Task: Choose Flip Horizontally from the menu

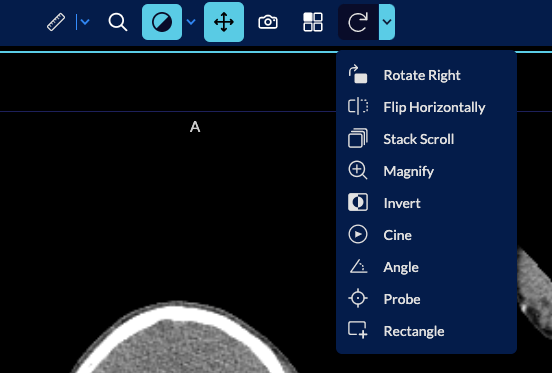Action: 426,107
